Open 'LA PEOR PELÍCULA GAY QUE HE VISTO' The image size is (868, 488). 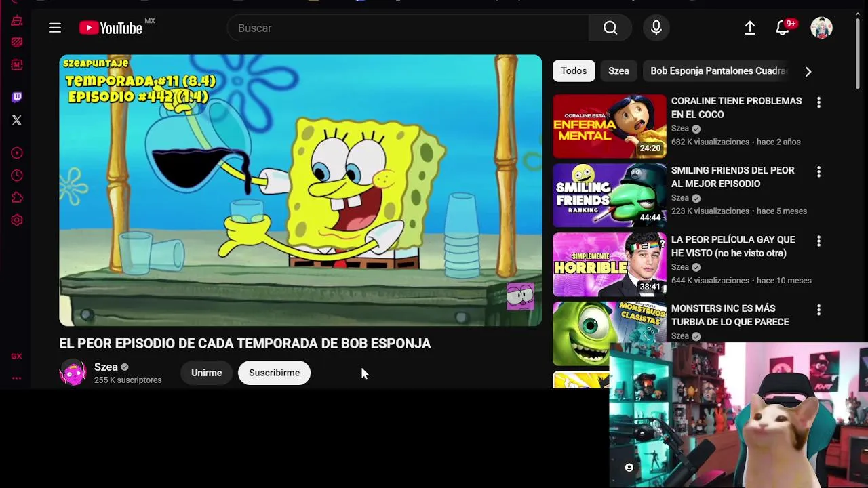point(733,246)
